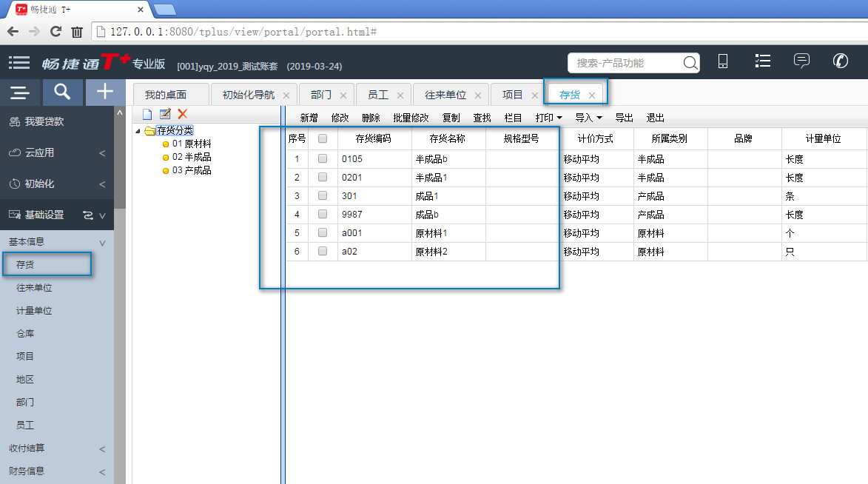The image size is (868, 484).
Task: Tick the checkbox for inventory 9987
Action: point(322,214)
